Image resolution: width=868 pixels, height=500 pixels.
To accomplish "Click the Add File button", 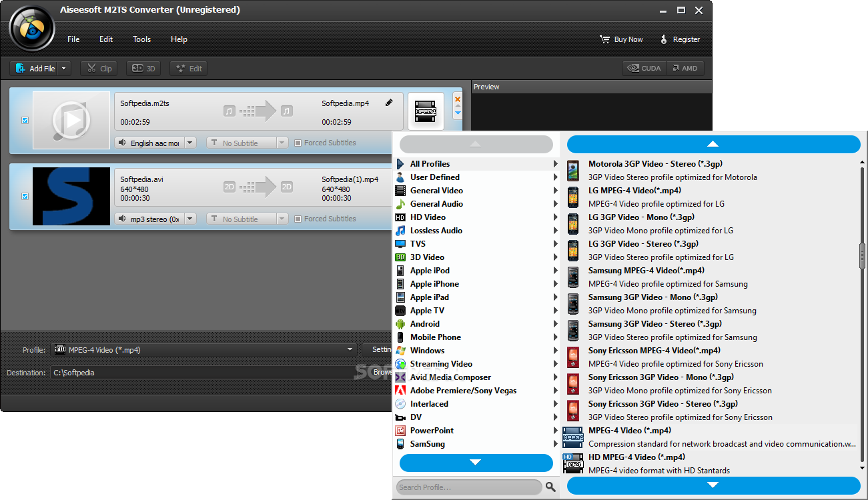I will (x=34, y=68).
